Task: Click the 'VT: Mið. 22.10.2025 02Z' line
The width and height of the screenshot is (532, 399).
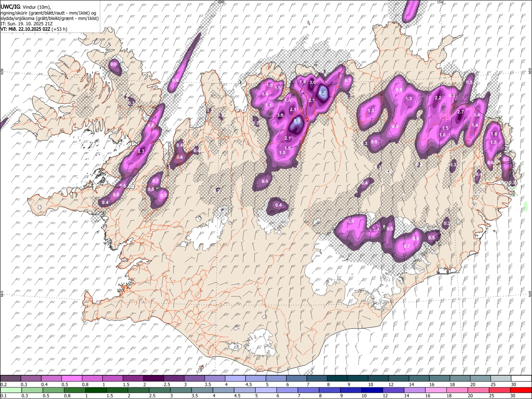Action: click(25, 29)
